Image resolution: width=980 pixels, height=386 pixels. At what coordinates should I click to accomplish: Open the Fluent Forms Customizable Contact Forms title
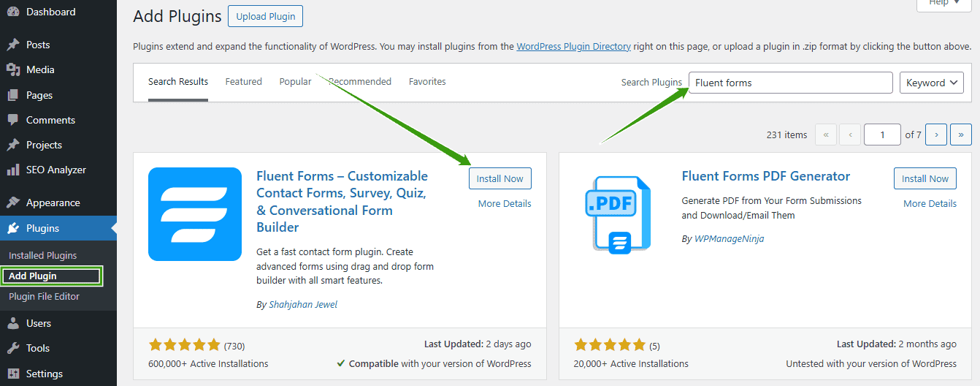pyautogui.click(x=342, y=201)
